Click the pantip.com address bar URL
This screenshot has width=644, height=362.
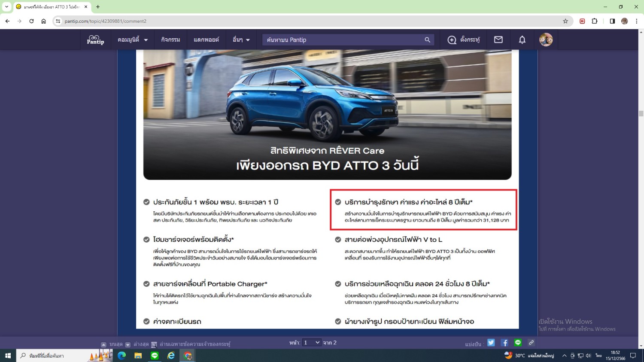click(106, 21)
